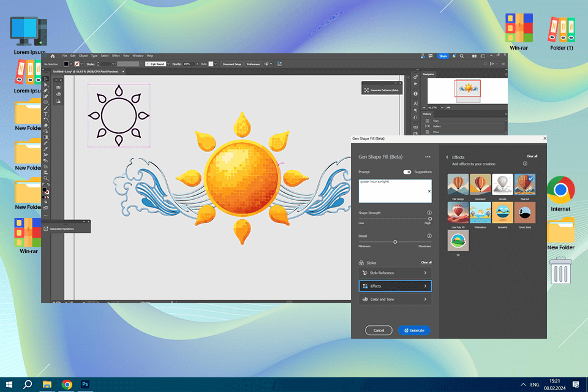The height and width of the screenshot is (392, 588).
Task: Open the Character panel icon in dock
Action: coord(415,104)
